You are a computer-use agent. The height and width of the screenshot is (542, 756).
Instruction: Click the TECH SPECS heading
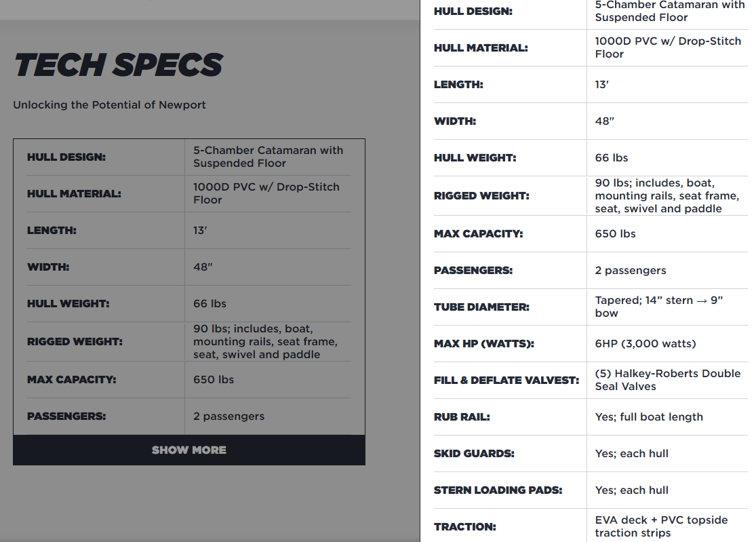pos(119,65)
